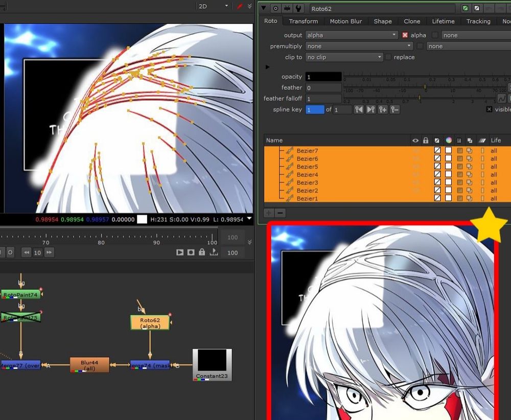Click the minus button below shape list
This screenshot has height=420, width=511.
point(280,213)
